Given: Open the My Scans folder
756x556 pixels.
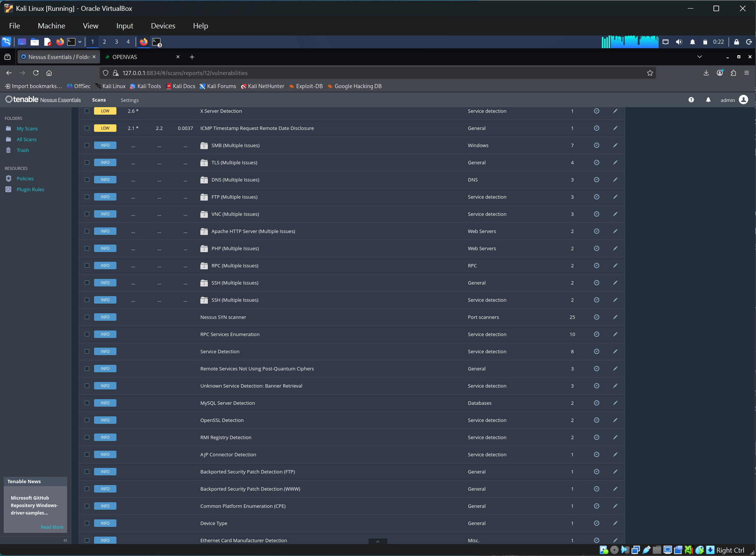Looking at the screenshot, I should tap(27, 128).
